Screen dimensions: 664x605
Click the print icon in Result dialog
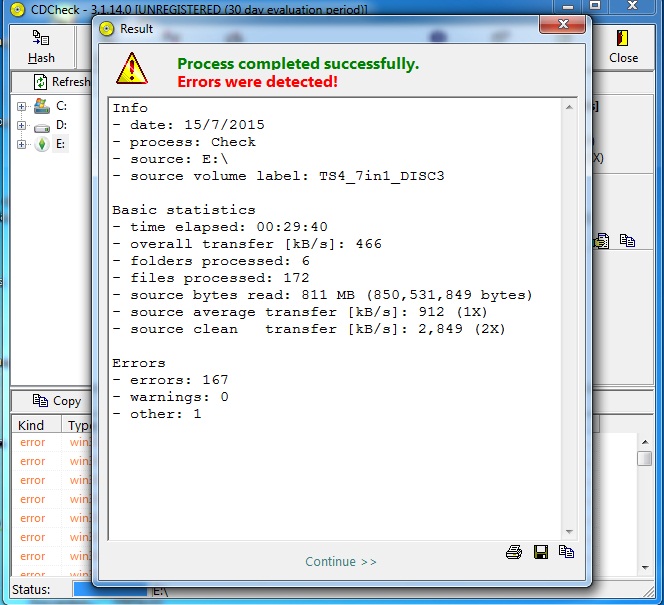pyautogui.click(x=514, y=552)
